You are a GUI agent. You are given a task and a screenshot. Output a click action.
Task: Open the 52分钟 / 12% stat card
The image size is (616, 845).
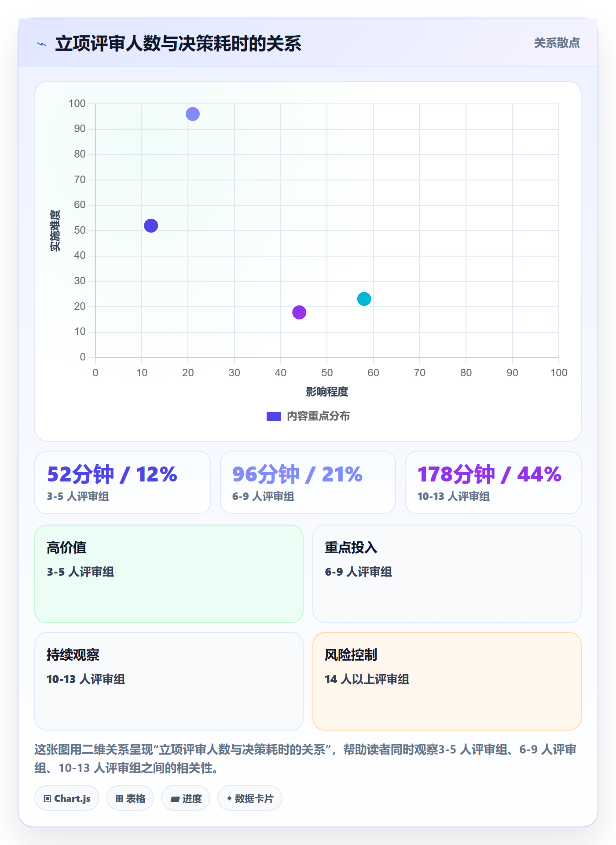click(x=123, y=482)
